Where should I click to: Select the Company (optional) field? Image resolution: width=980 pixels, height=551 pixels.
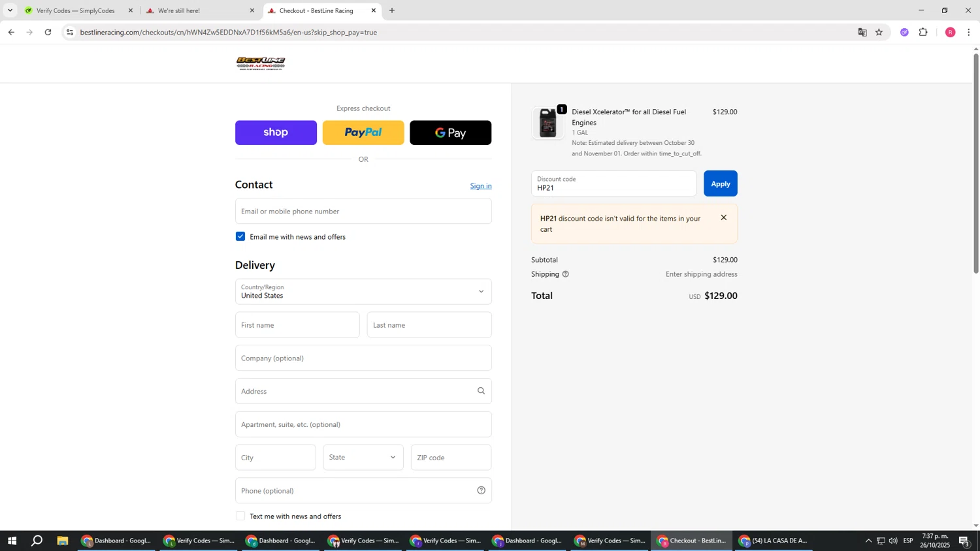tap(363, 358)
